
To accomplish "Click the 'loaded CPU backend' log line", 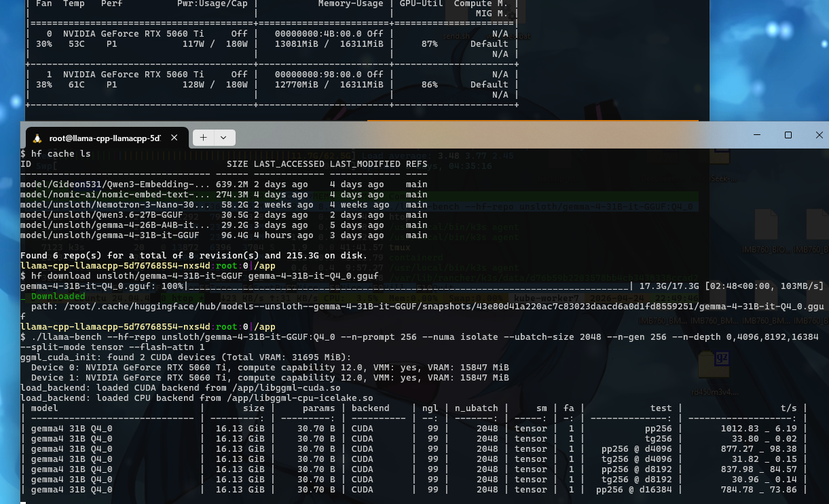I will tap(197, 398).
